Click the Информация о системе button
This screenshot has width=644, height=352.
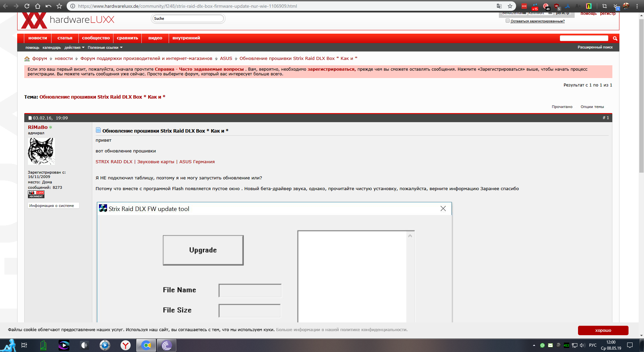point(54,206)
